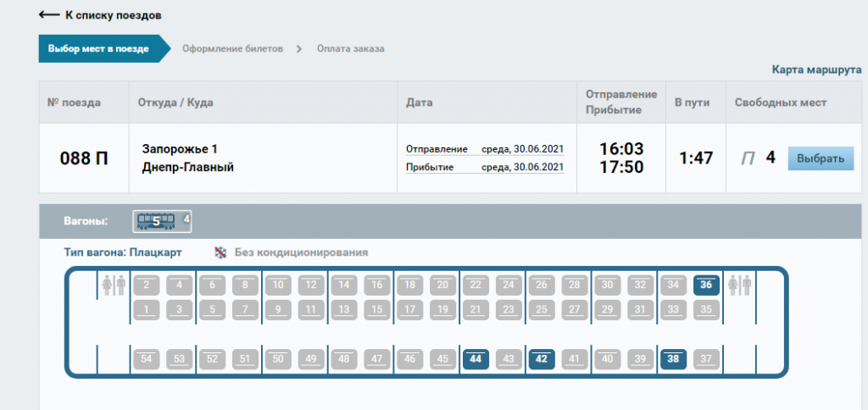Click the no air conditioning icon
This screenshot has width=868, height=410.
tap(220, 252)
